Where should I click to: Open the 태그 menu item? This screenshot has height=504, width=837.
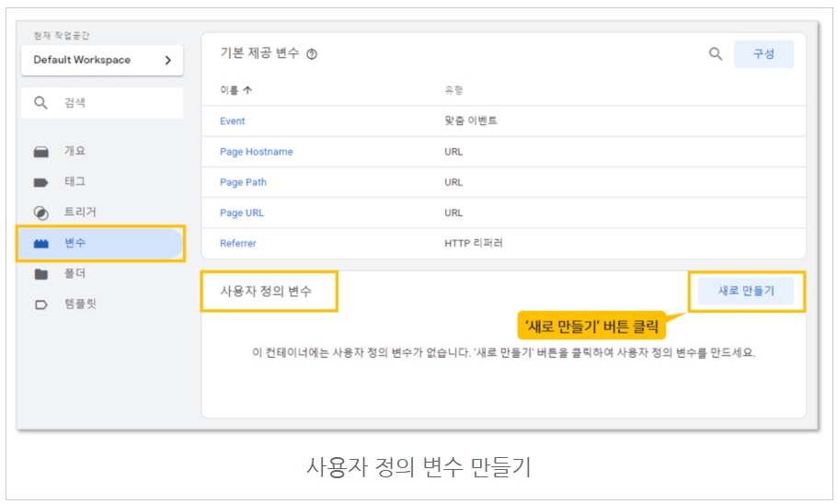[75, 181]
